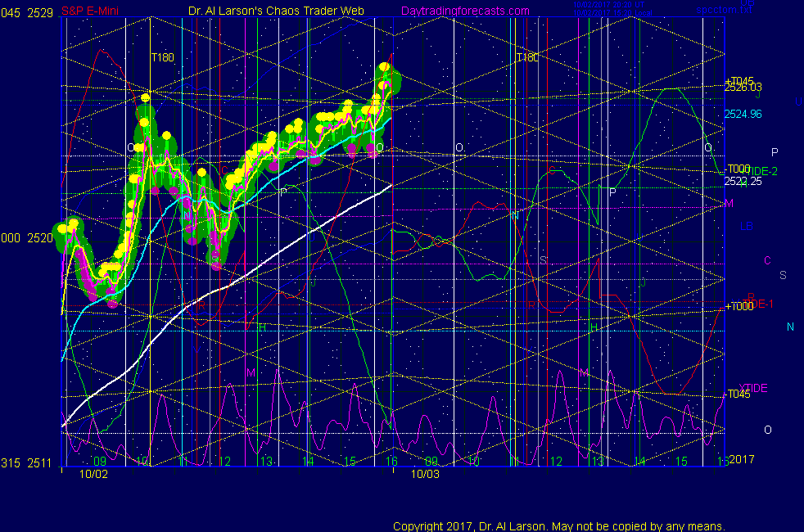Click the yellow +T000 level label
Screen dimensions: 804x532
click(739, 306)
